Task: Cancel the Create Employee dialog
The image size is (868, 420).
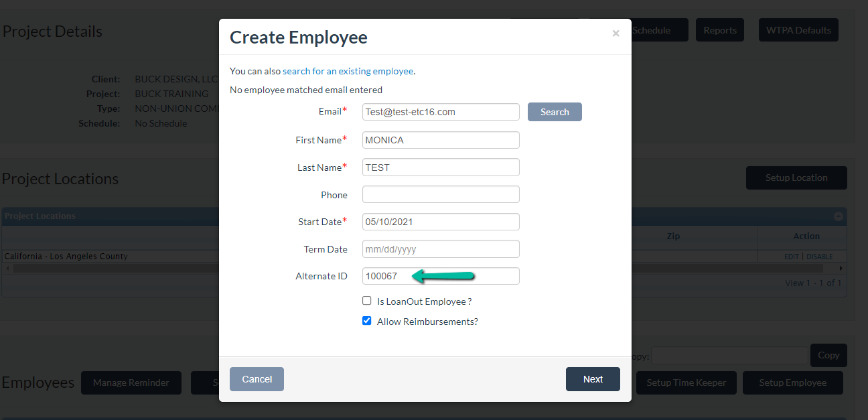Action: tap(257, 379)
